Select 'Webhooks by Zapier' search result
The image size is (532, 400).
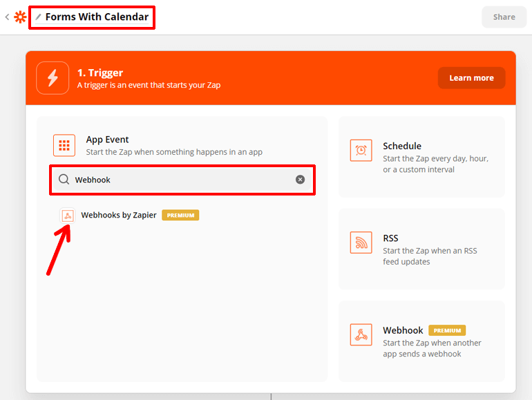tap(119, 215)
